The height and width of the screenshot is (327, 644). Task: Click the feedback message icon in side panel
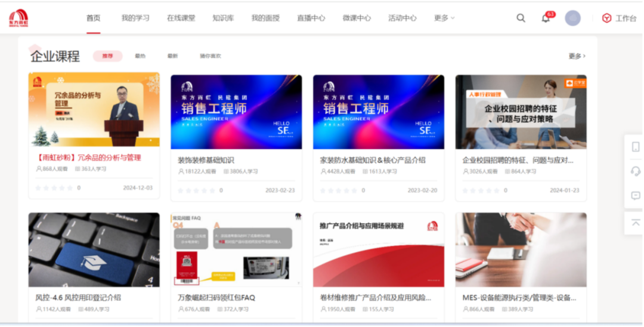coord(636,196)
